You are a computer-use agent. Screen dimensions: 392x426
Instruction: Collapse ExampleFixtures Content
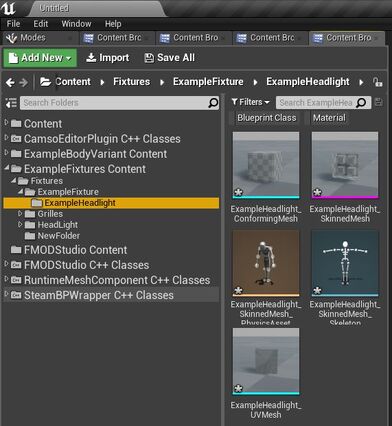point(7,168)
